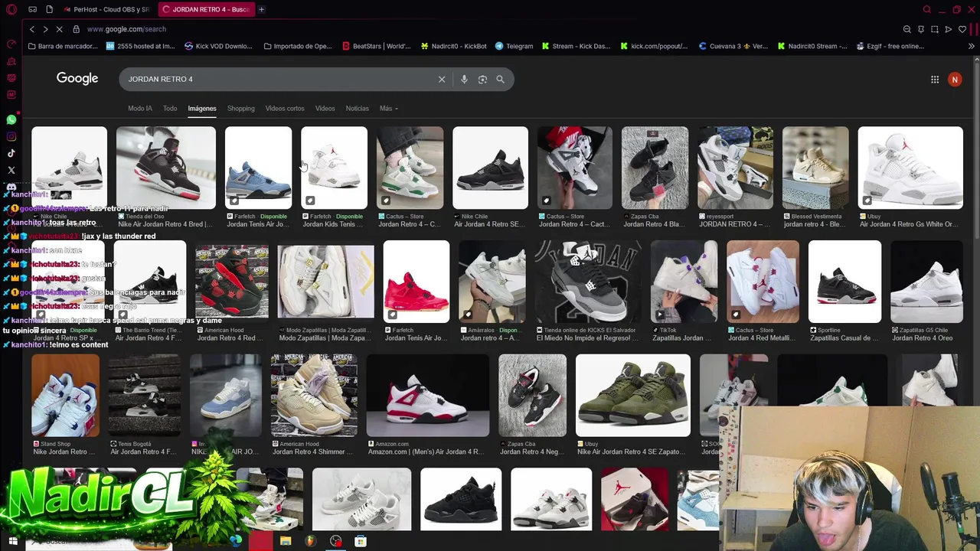Image resolution: width=980 pixels, height=551 pixels.
Task: Open Jordan Retro 4 Oreo image
Action: coord(926,282)
